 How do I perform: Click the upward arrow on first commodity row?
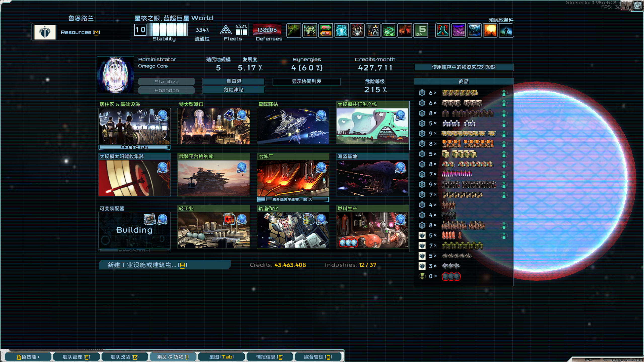(x=504, y=93)
